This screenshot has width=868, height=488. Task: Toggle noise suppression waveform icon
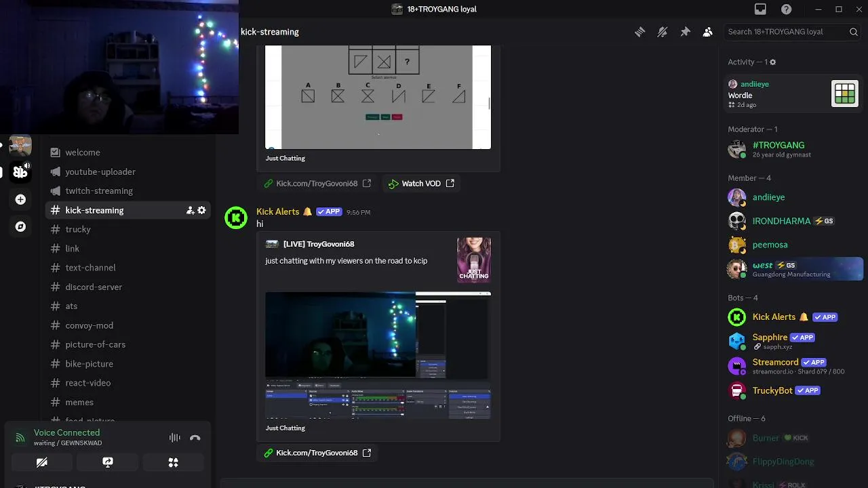point(174,438)
